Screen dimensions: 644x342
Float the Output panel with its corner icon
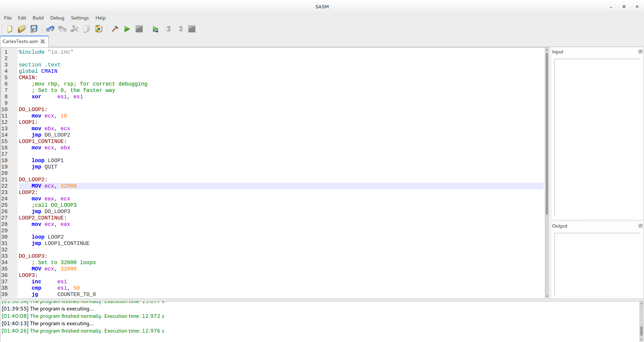[640, 226]
